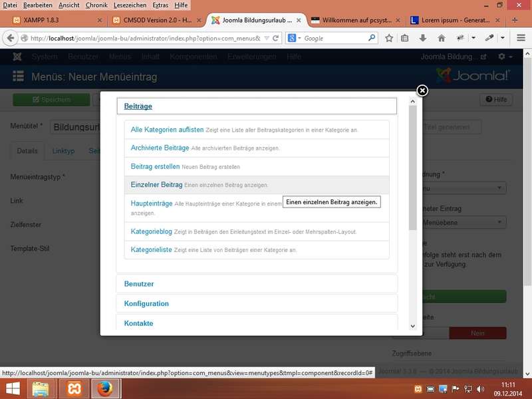Viewport: 532px width, 399px height.
Task: Open the Menüebene dropdown
Action: point(464,223)
